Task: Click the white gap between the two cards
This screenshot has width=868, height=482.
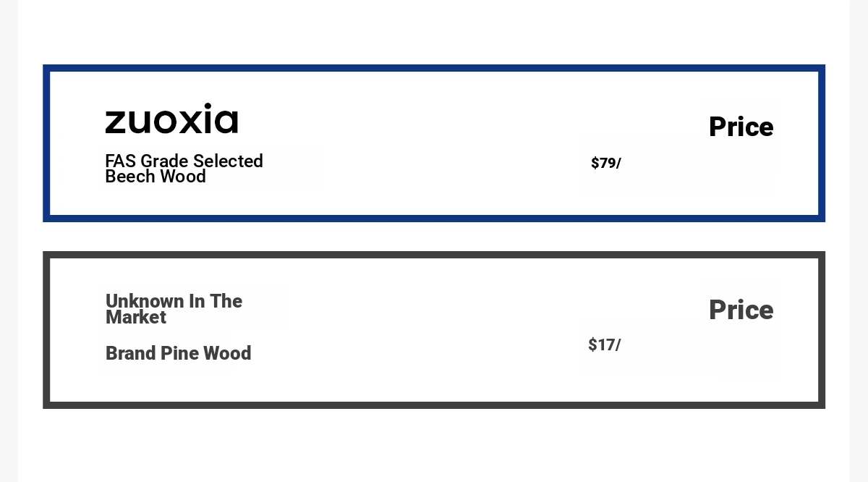Action: 434,237
